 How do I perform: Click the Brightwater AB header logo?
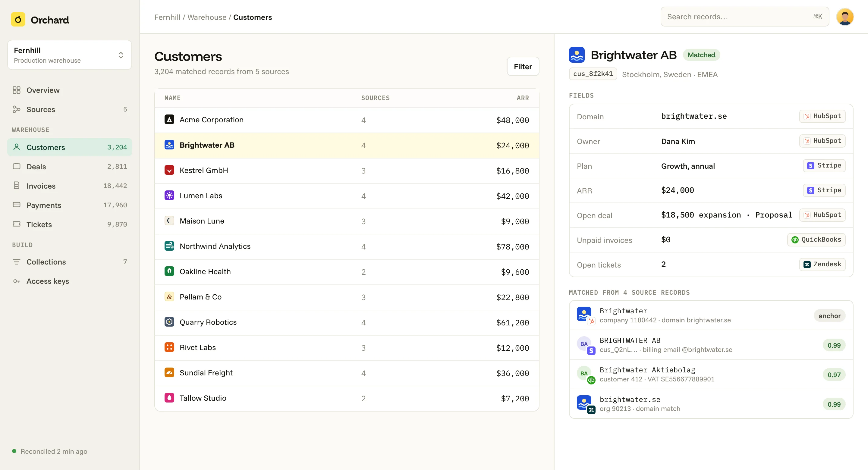point(577,55)
